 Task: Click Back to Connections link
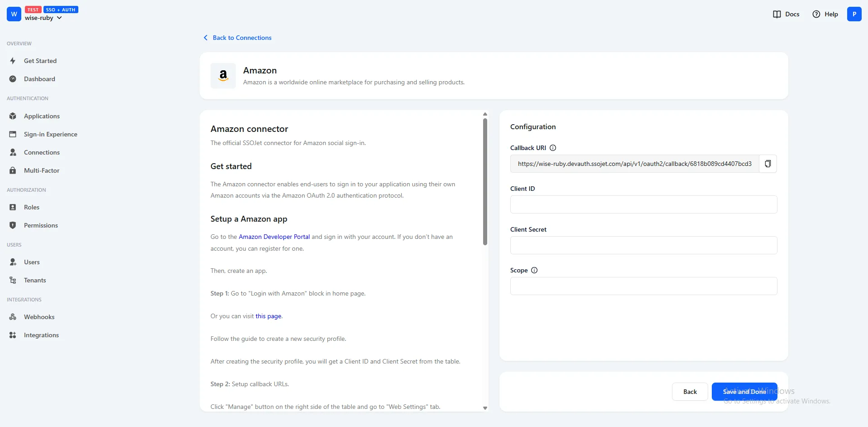236,37
